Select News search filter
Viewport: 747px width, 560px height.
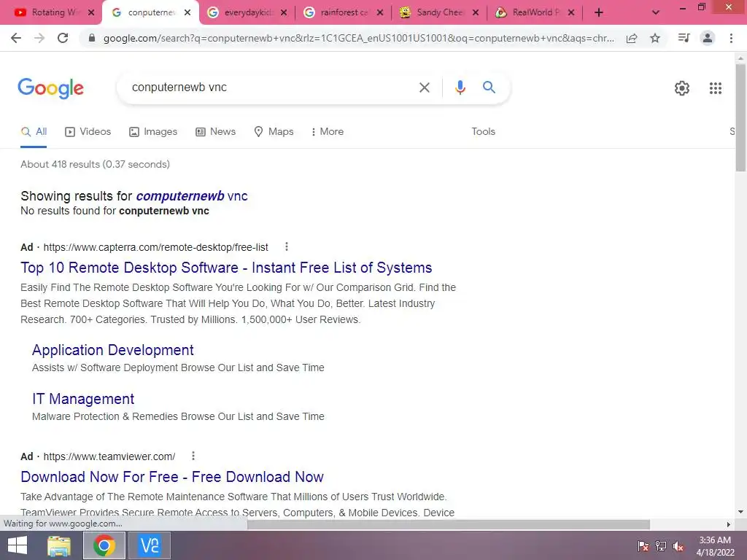(x=215, y=131)
